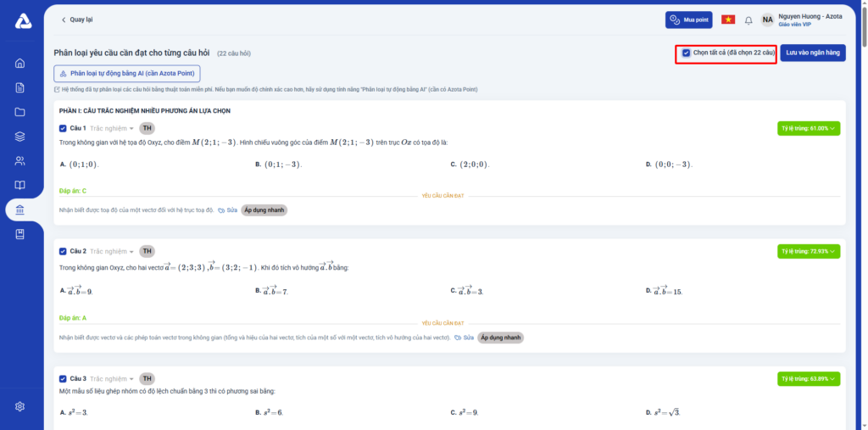Open the open-book icon in sidebar
The image size is (868, 430).
[20, 185]
